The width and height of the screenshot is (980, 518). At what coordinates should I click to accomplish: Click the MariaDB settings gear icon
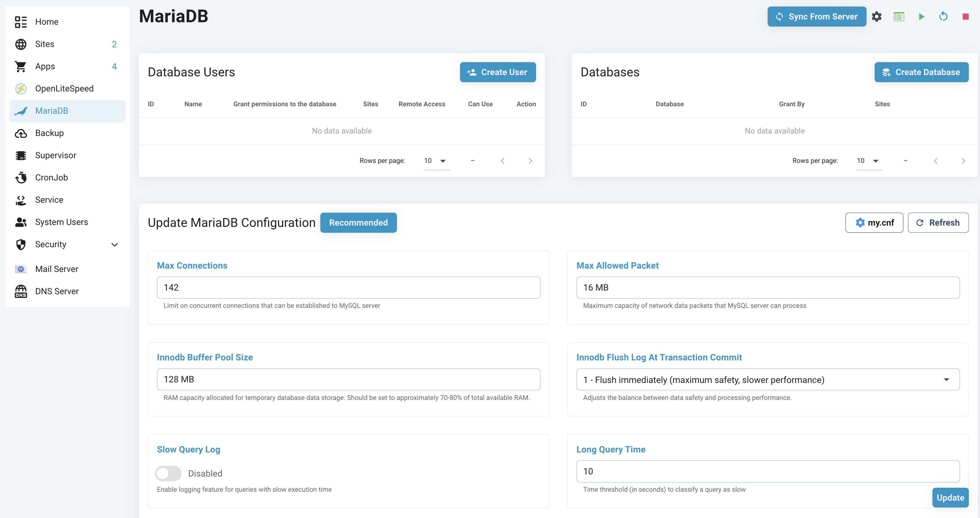[x=876, y=17]
